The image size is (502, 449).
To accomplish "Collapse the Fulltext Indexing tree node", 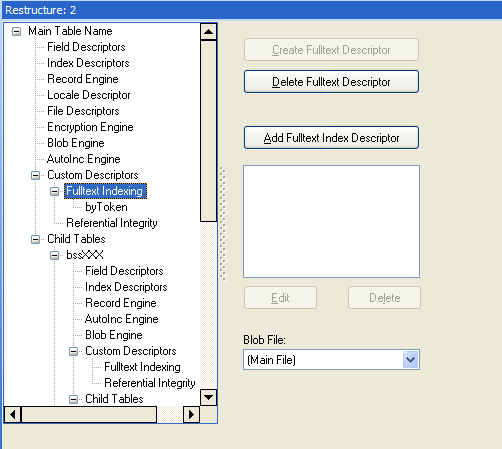I will pyautogui.click(x=54, y=192).
